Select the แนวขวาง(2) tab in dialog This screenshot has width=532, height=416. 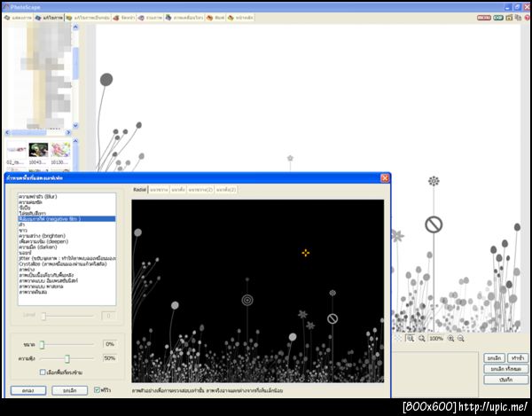[200, 190]
